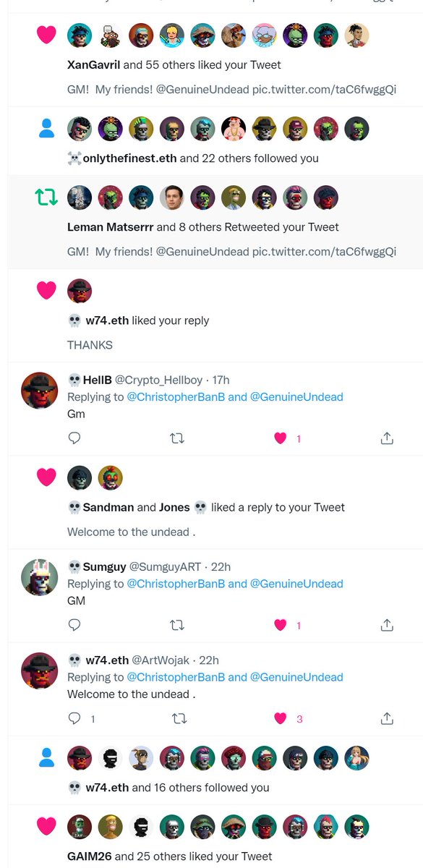Open replies on w74.eth's Welcome tweet

[x=74, y=718]
